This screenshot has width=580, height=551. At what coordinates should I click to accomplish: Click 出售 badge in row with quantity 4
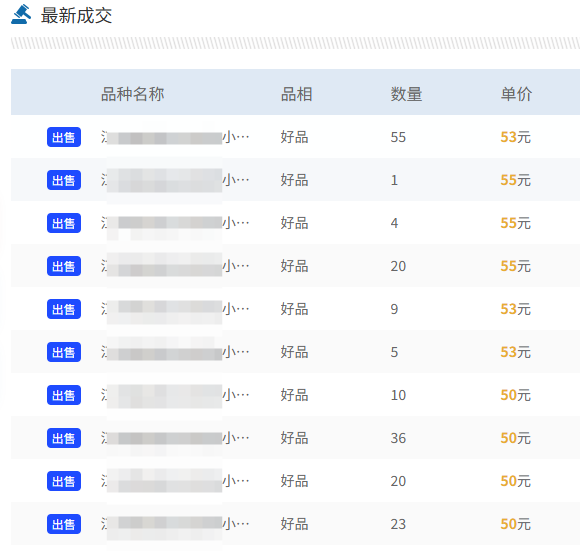coord(64,223)
